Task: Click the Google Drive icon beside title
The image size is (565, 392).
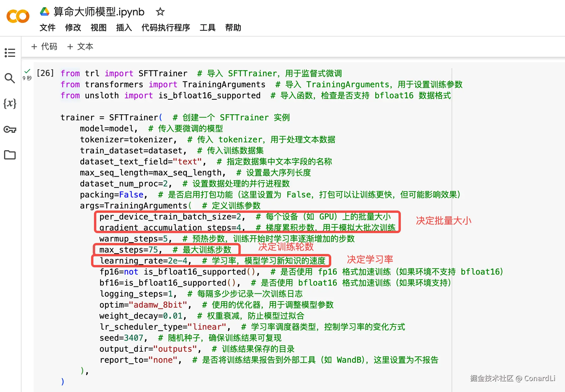Action: pyautogui.click(x=45, y=12)
